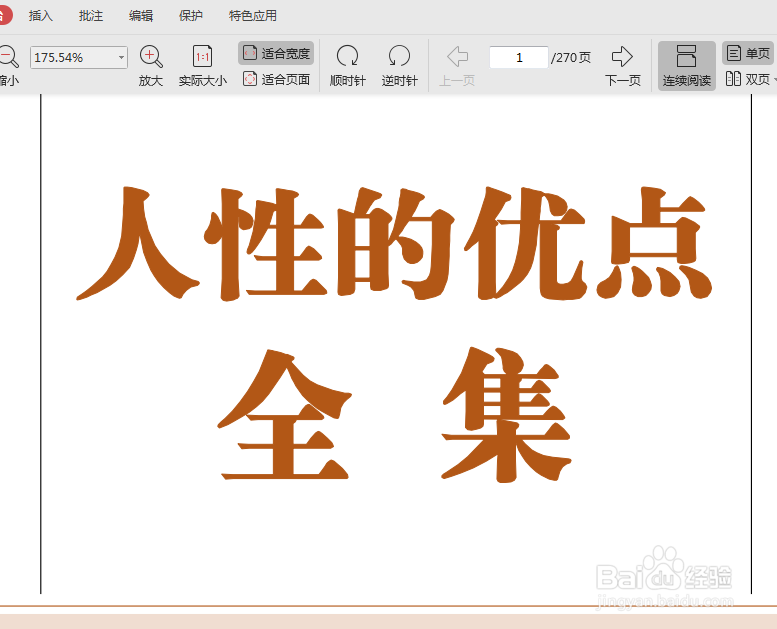The height and width of the screenshot is (629, 777).
Task: Go to next page with 下一页 arrow
Action: (x=622, y=65)
